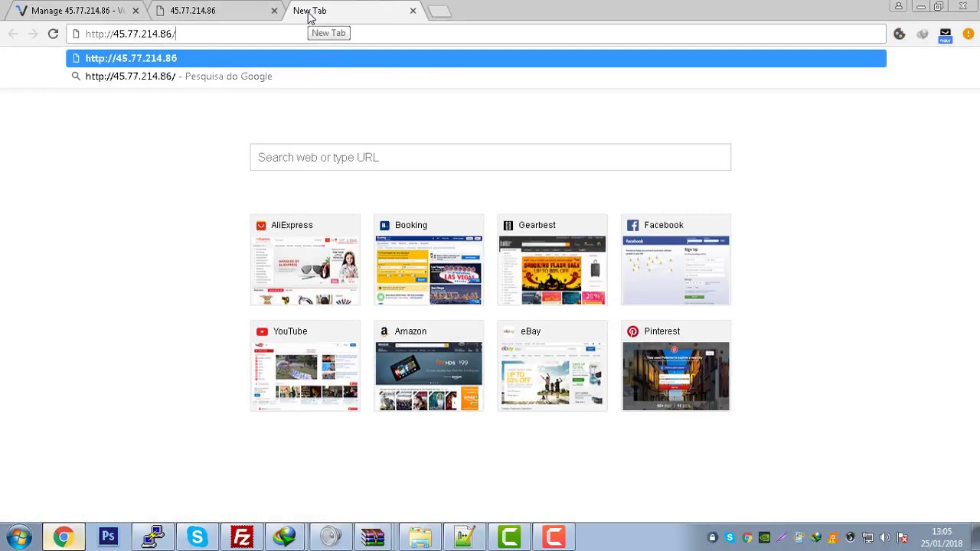This screenshot has width=980, height=551.
Task: Open the AliExpress shortcut thumbnail
Action: point(305,259)
